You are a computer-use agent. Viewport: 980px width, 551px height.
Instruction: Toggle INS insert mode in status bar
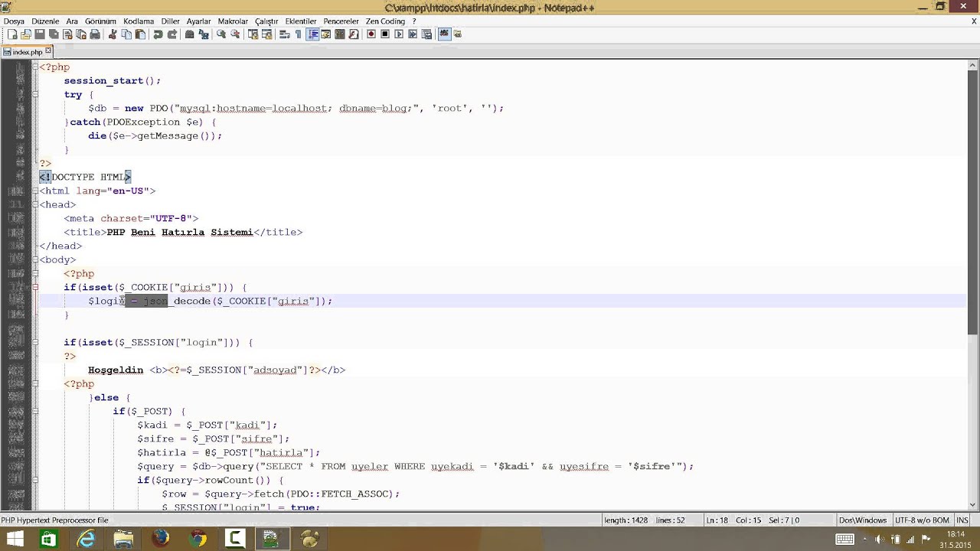click(x=962, y=520)
